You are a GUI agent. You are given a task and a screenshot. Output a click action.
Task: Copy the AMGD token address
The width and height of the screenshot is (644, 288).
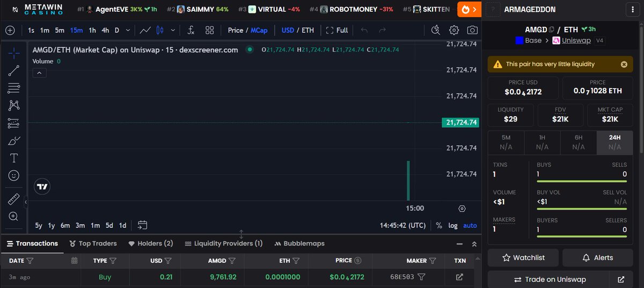552,29
